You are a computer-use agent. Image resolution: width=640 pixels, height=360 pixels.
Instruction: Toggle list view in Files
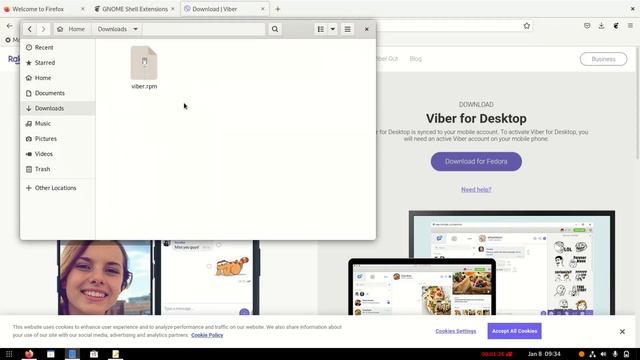(321, 29)
